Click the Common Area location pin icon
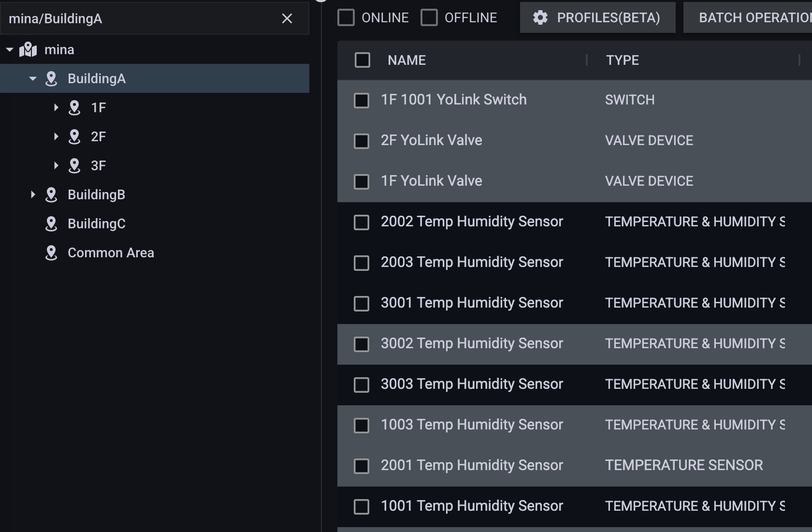Image resolution: width=812 pixels, height=532 pixels. point(51,252)
